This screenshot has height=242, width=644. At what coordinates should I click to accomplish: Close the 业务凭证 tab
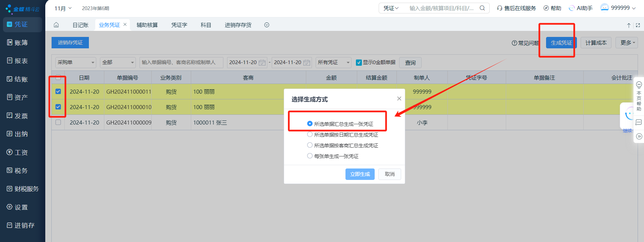point(125,25)
